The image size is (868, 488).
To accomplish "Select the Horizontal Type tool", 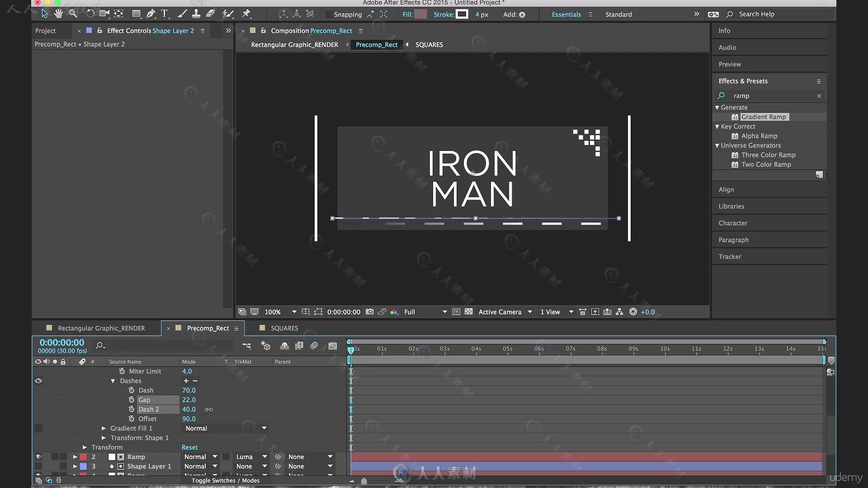I will point(165,14).
